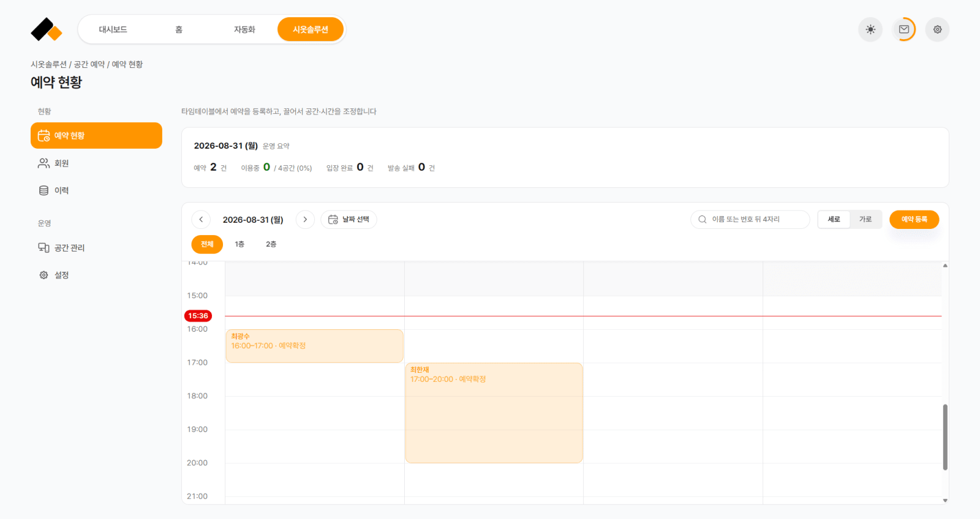980x519 pixels.
Task: Open 홈 top navigation tab
Action: click(x=179, y=29)
